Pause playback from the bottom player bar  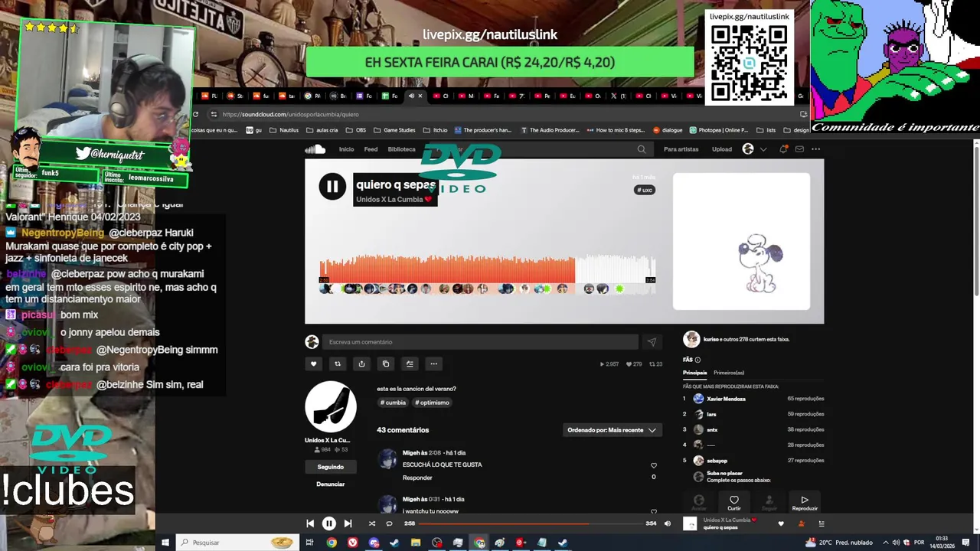328,523
